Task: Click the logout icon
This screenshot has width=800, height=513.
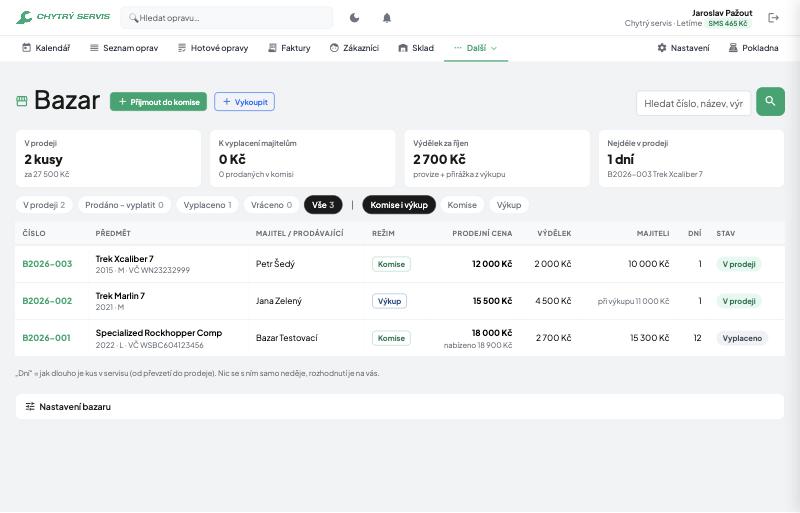Action: coord(773,18)
